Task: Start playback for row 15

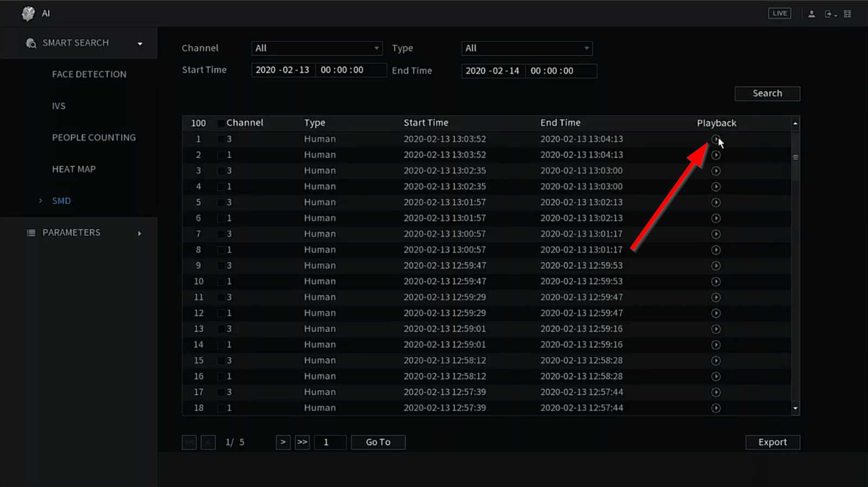Action: pos(716,361)
